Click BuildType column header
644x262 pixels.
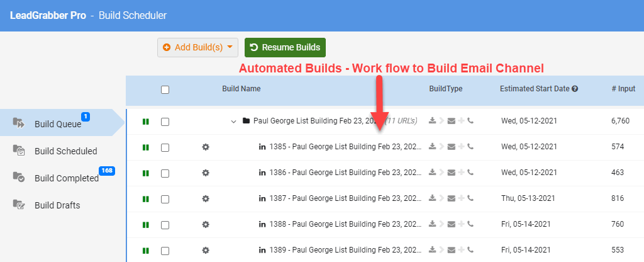tap(446, 88)
